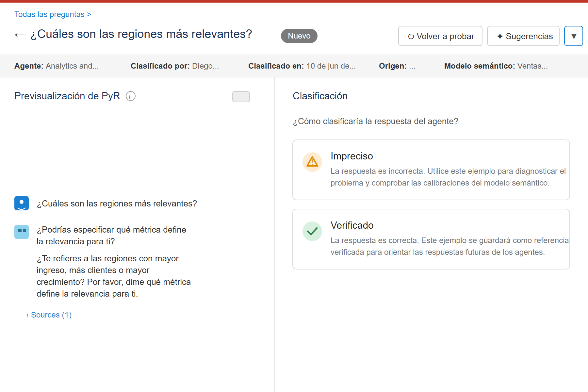
Task: Go to Todas las preguntas breadcrumb
Action: (53, 14)
